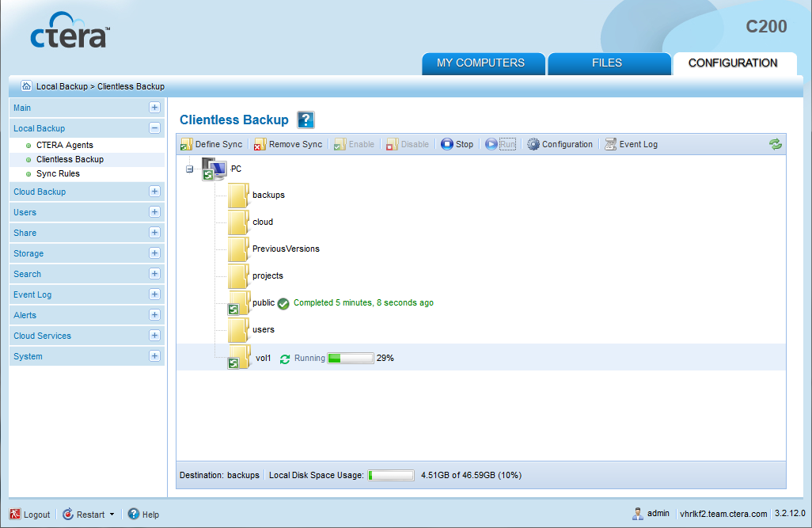Open sync Configuration from the toolbar
The height and width of the screenshot is (528, 812).
pos(560,145)
